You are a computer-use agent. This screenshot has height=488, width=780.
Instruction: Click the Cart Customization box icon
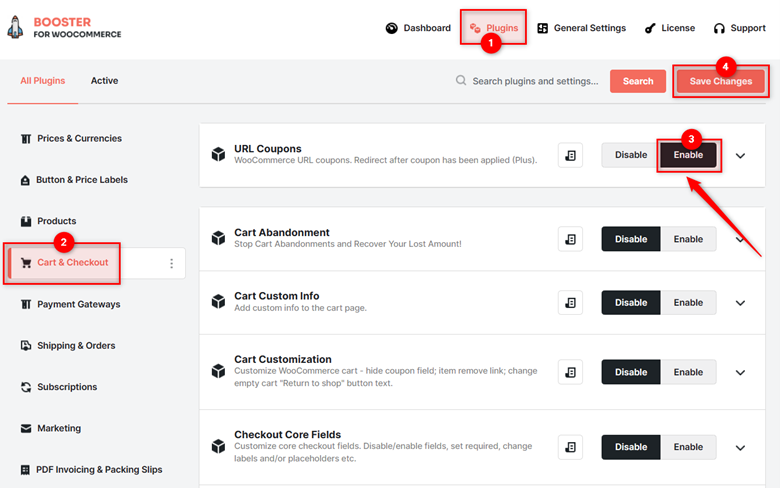click(x=218, y=371)
